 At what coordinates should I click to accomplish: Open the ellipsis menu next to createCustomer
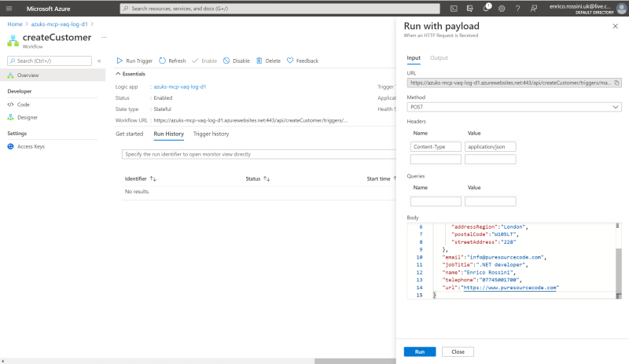coord(104,37)
